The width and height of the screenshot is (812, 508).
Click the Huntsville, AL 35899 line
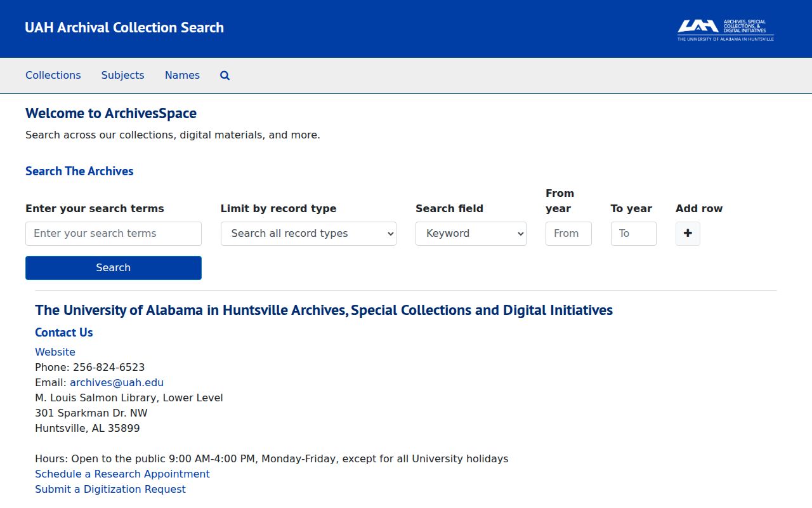[88, 428]
